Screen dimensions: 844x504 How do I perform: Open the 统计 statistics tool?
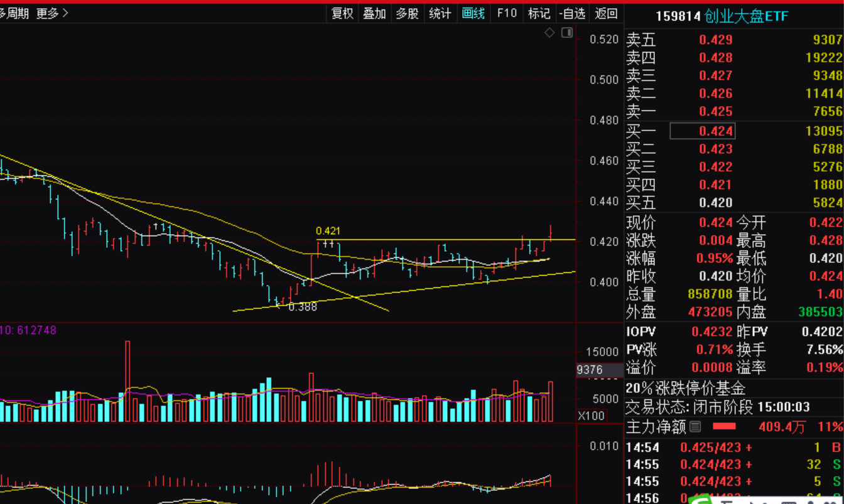point(440,13)
